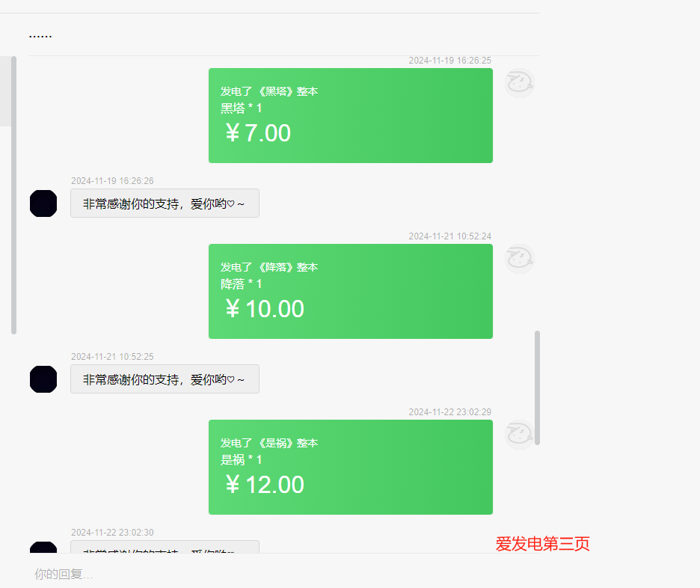Click the second thank-you message bubble
Screen dimensions: 700x588
[165, 379]
